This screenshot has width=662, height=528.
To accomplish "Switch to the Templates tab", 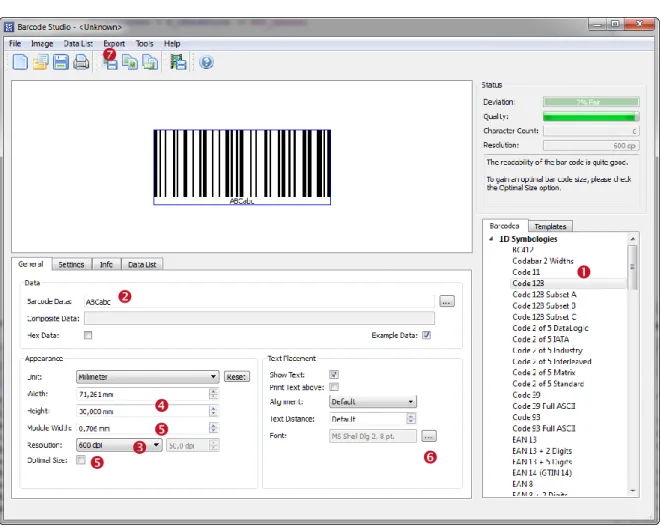I will (550, 226).
